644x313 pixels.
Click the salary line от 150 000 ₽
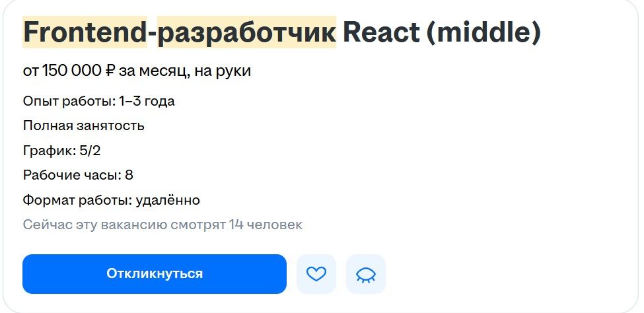tap(137, 71)
